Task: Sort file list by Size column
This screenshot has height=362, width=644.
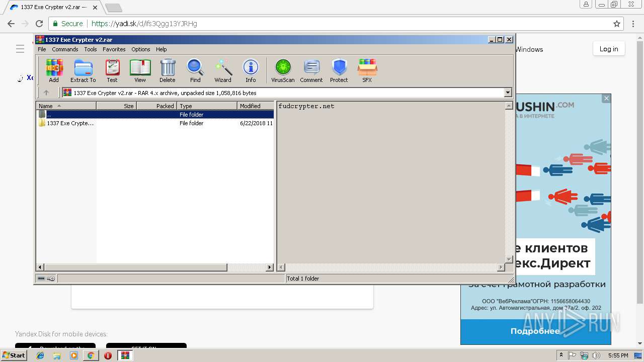Action: pos(116,106)
